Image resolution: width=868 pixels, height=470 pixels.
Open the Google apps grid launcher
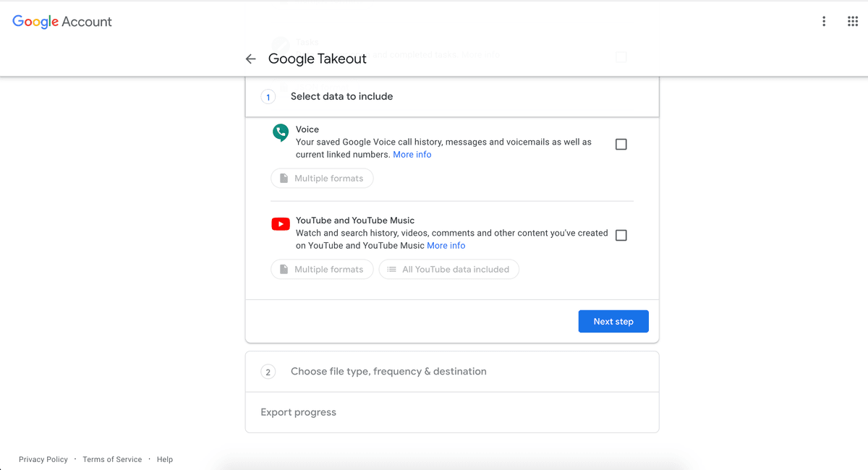852,22
